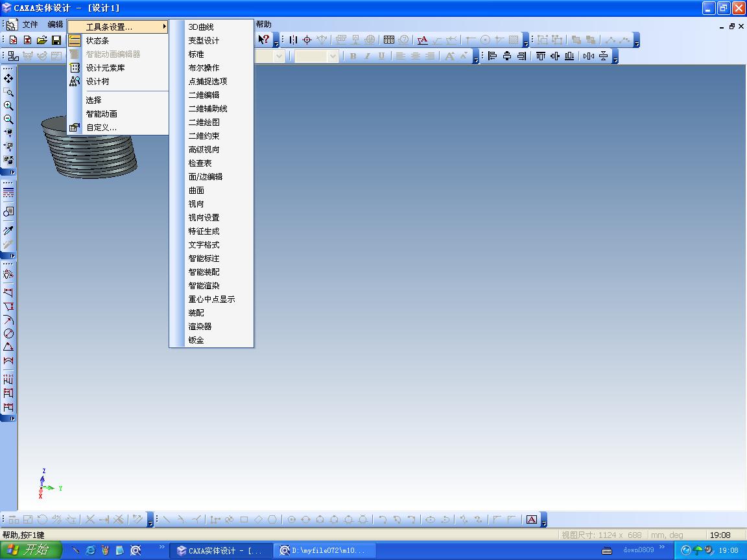This screenshot has width=747, height=560.
Task: Click Internet Explorer quick launch icon
Action: pyautogui.click(x=90, y=550)
